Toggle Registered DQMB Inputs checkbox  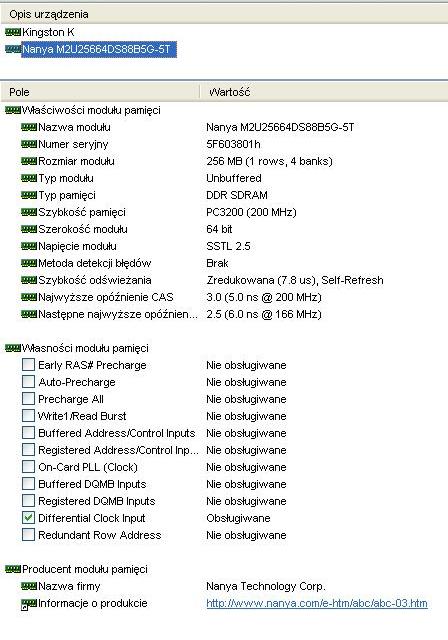tap(28, 500)
